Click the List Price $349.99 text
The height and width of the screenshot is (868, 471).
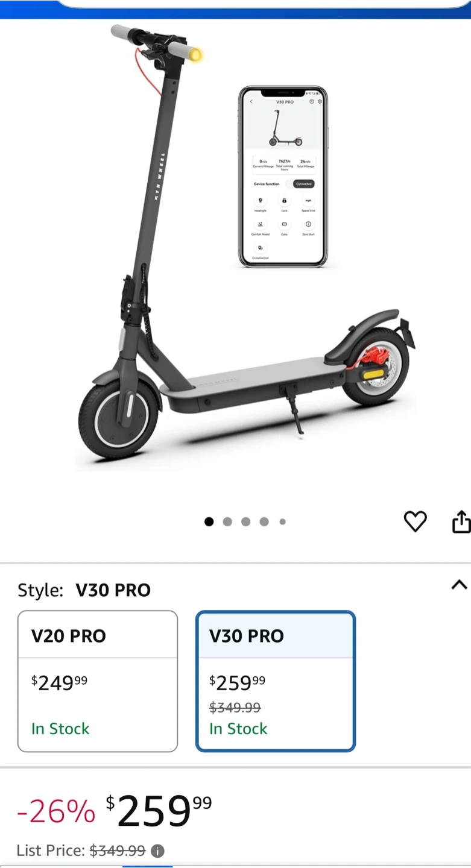[81, 851]
